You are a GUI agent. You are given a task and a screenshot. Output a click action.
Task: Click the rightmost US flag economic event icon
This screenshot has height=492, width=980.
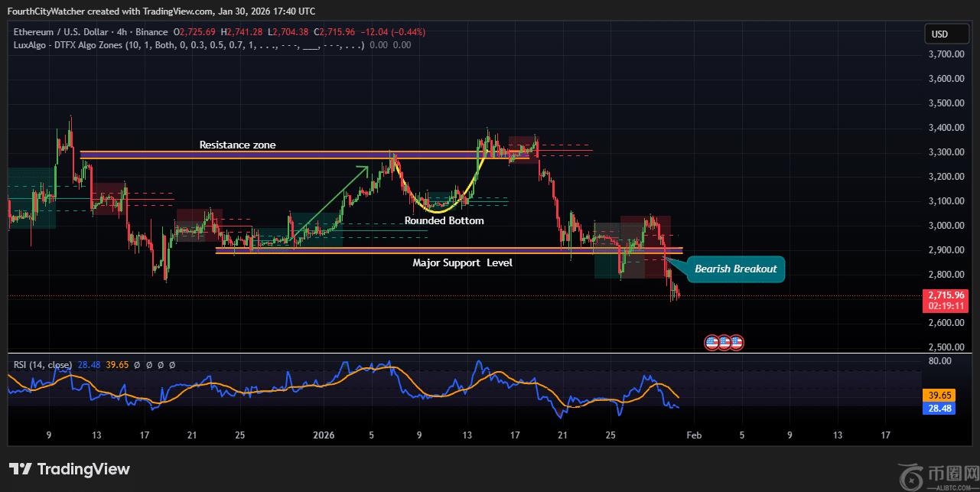point(737,343)
